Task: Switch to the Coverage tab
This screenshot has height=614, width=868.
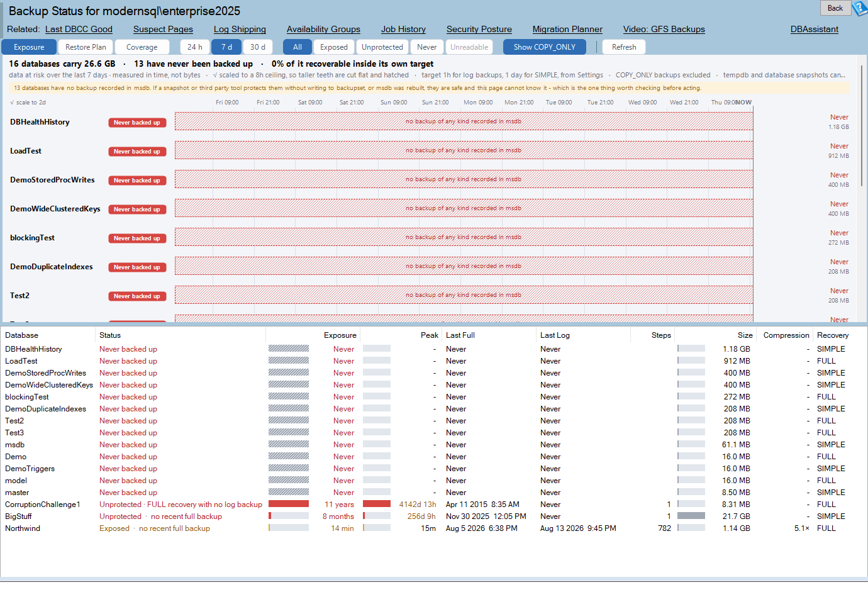Action: [x=142, y=47]
